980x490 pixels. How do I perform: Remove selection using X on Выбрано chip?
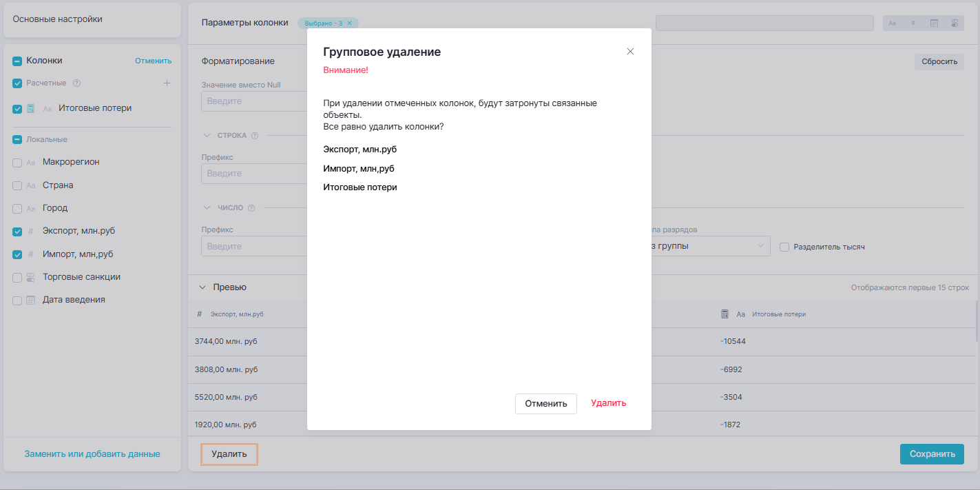point(349,23)
